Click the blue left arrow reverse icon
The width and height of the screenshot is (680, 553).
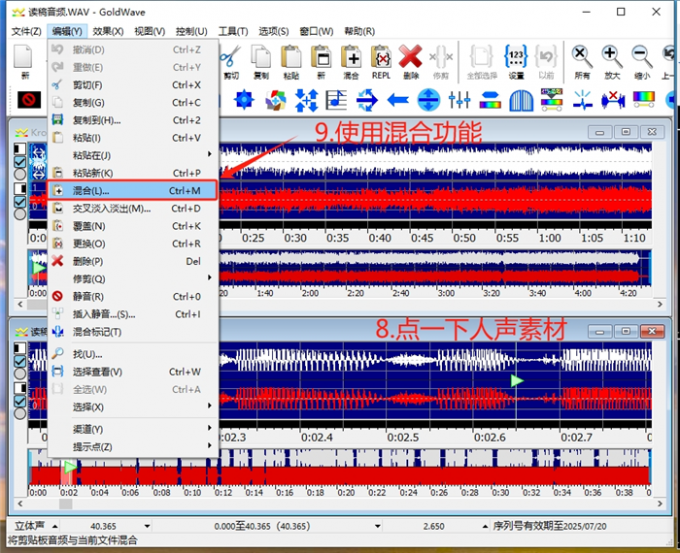[398, 100]
